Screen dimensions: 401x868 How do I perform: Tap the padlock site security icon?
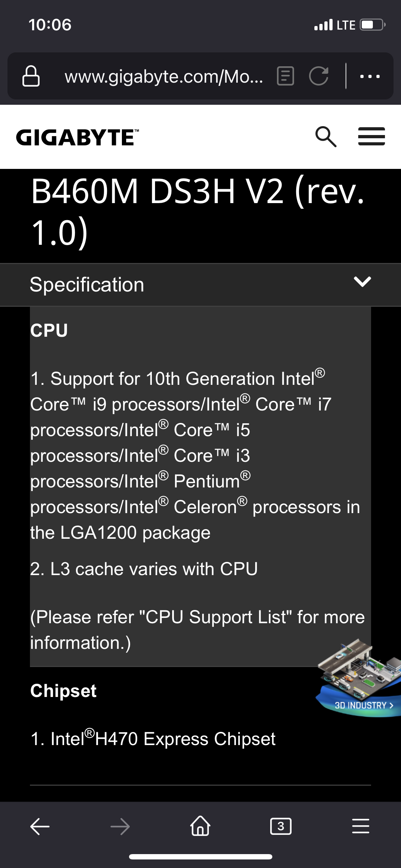[31, 76]
